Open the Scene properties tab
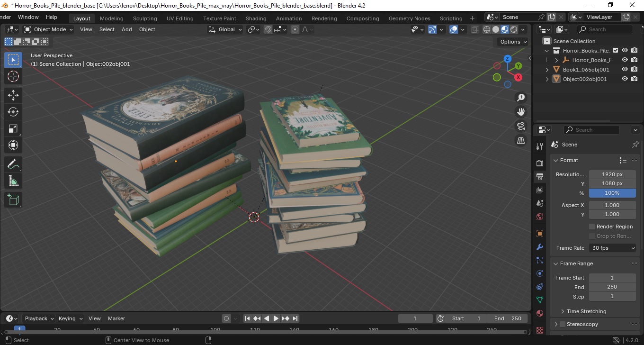The height and width of the screenshot is (345, 644). (x=539, y=203)
